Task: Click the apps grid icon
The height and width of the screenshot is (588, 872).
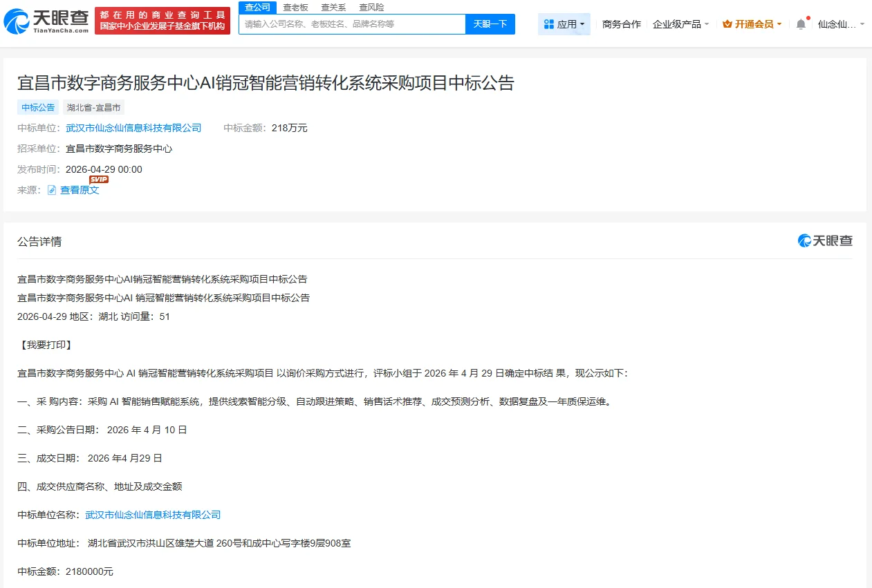Action: [549, 24]
